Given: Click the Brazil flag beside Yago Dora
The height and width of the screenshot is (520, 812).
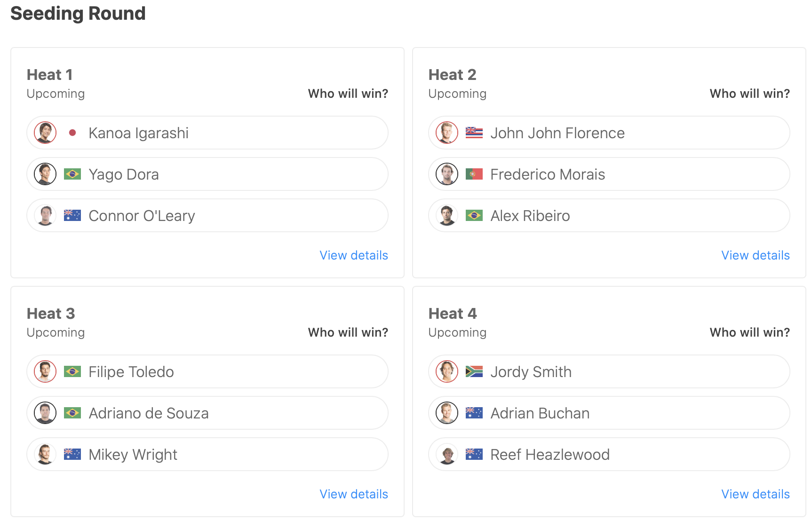Looking at the screenshot, I should 72,174.
